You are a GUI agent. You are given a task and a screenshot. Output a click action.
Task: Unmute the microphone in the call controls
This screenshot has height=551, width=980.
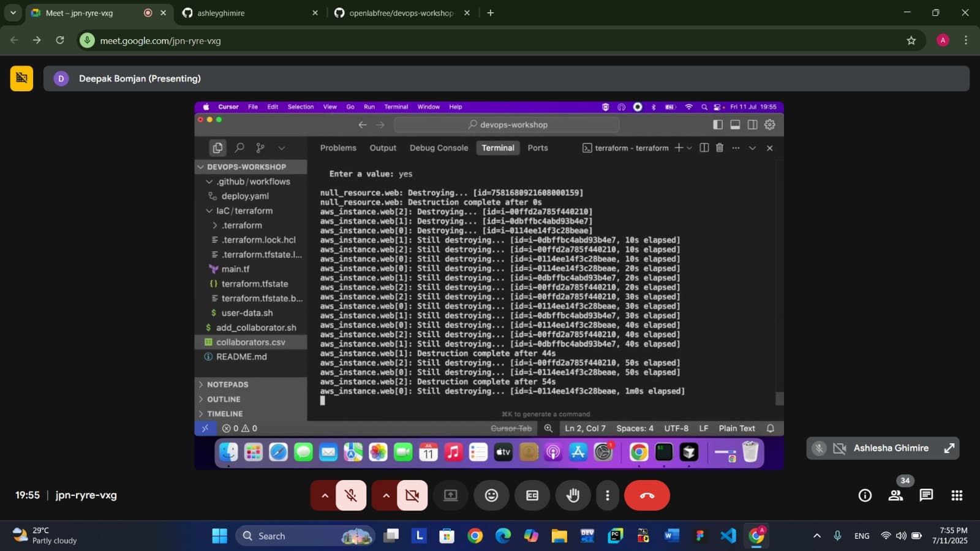tap(351, 495)
